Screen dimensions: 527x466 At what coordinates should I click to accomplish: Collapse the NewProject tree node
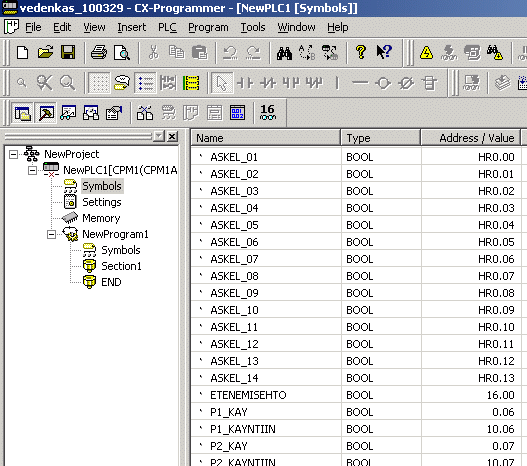(x=13, y=155)
